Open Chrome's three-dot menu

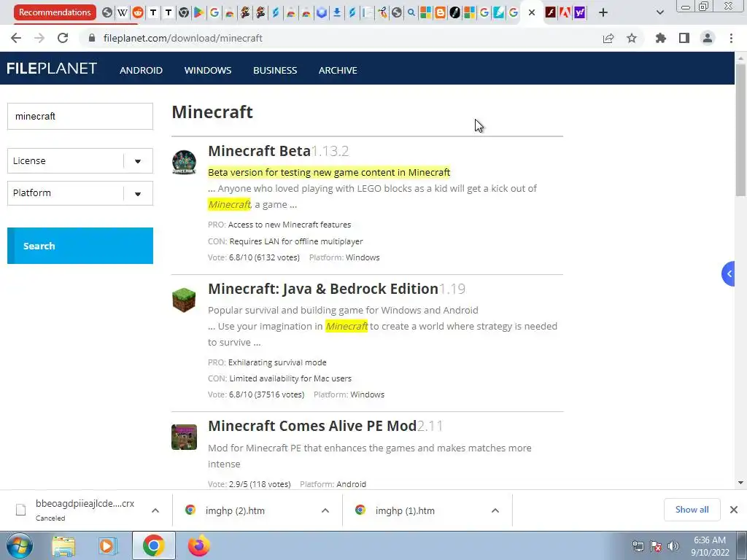click(x=731, y=38)
